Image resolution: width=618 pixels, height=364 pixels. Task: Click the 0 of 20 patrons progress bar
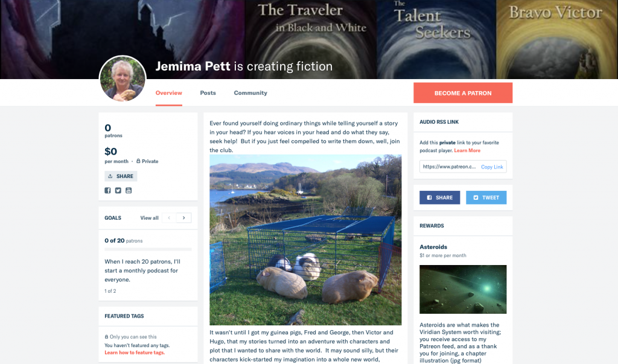[x=148, y=249]
